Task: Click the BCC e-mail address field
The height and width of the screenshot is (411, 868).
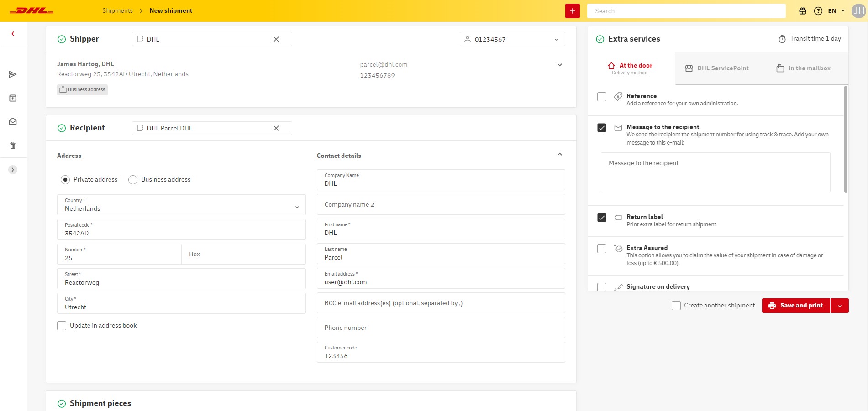Action: (x=441, y=303)
